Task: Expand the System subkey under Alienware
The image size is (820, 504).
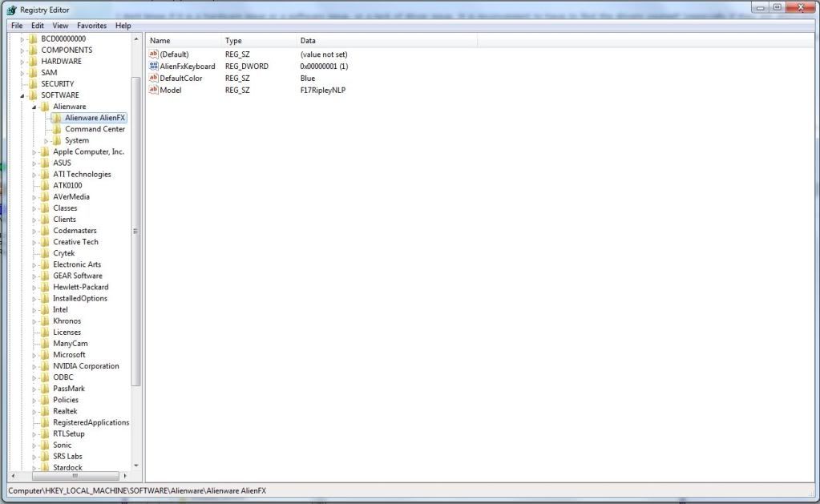Action: pyautogui.click(x=46, y=141)
